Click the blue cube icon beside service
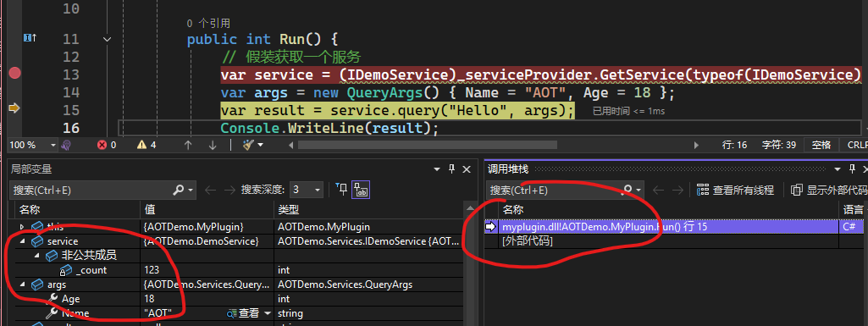This screenshot has height=326, width=868. [x=37, y=241]
